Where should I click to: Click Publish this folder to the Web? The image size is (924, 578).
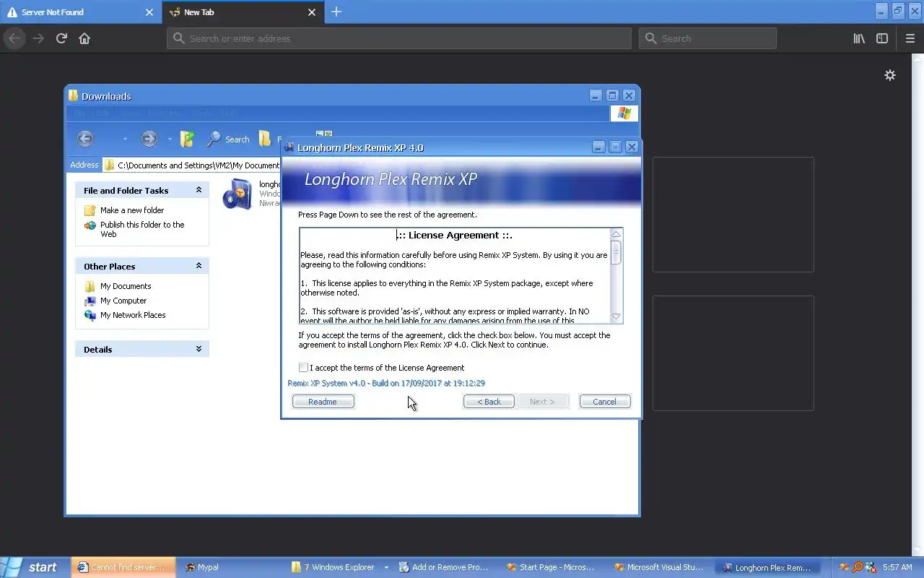[x=142, y=229]
